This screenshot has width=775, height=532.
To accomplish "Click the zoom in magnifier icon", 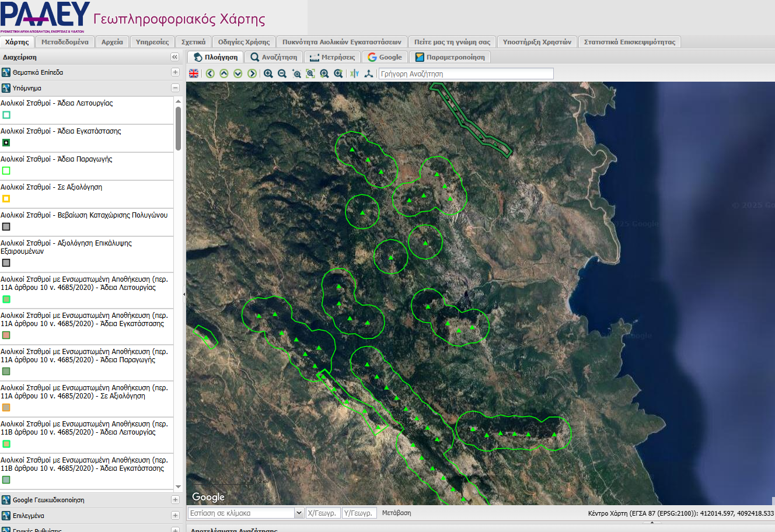I will 268,73.
